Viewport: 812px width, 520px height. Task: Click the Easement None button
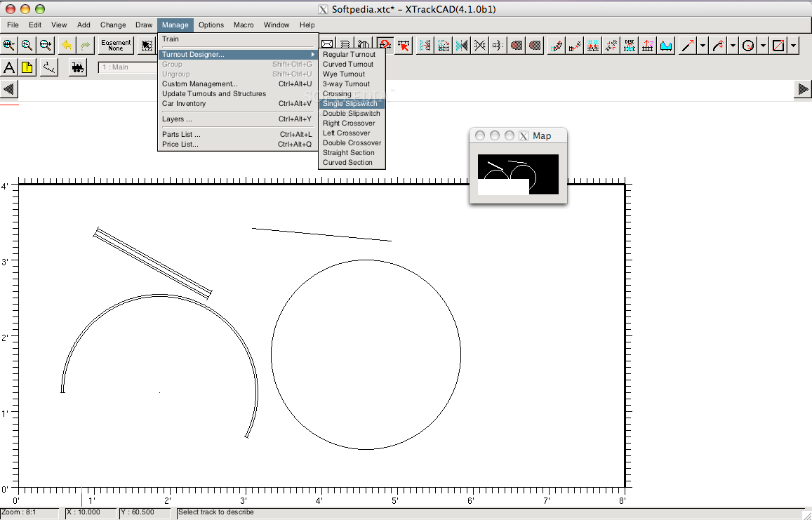(x=116, y=46)
